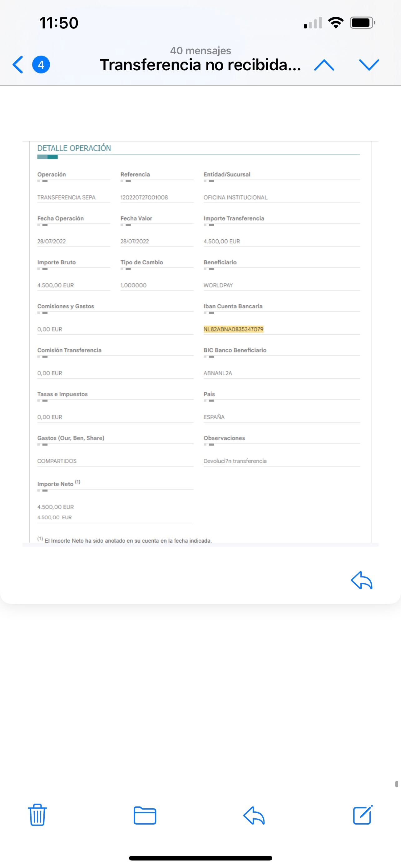Tap the home indicator bar
Screen dimensions: 401x868
pyautogui.click(x=200, y=858)
